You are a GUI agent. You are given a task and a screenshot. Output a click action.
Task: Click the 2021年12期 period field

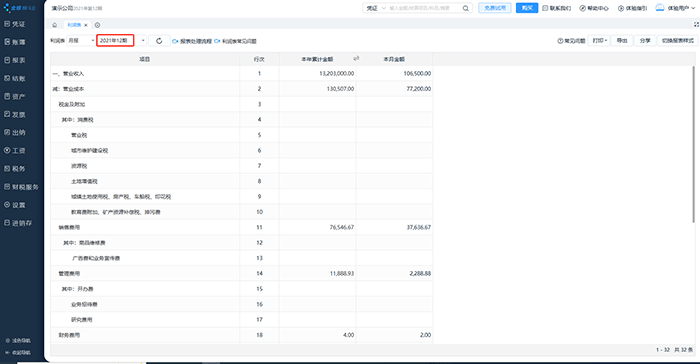[x=116, y=41]
